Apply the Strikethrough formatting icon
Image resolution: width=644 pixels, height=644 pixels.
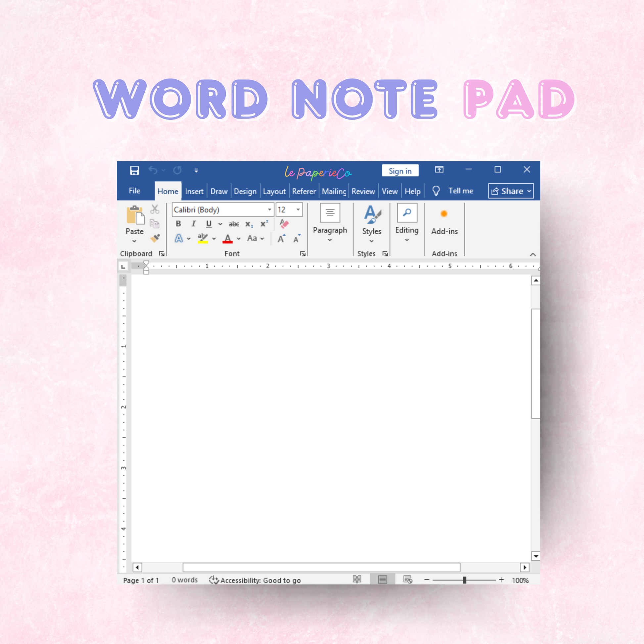click(x=234, y=224)
